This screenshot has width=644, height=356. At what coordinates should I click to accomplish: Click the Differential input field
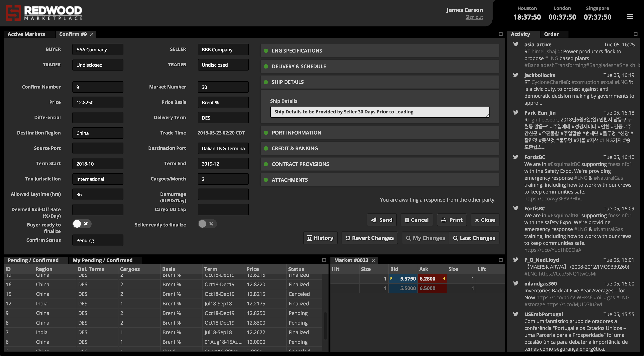tap(98, 117)
